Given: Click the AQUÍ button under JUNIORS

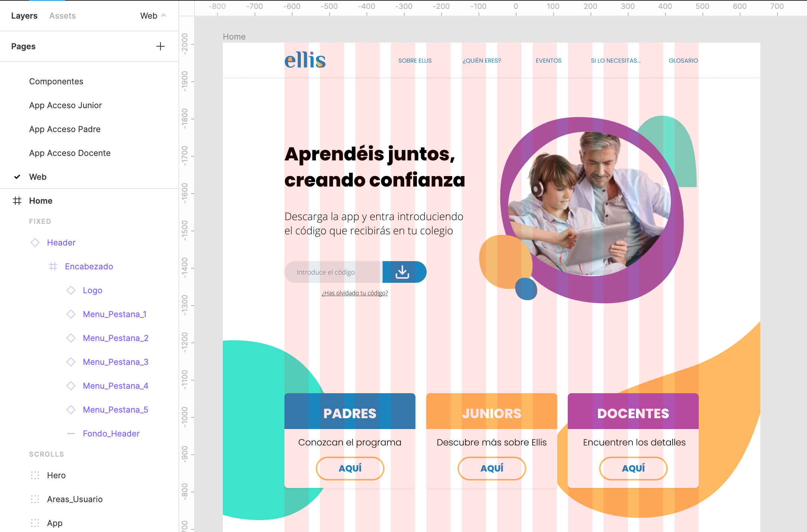Looking at the screenshot, I should point(492,468).
